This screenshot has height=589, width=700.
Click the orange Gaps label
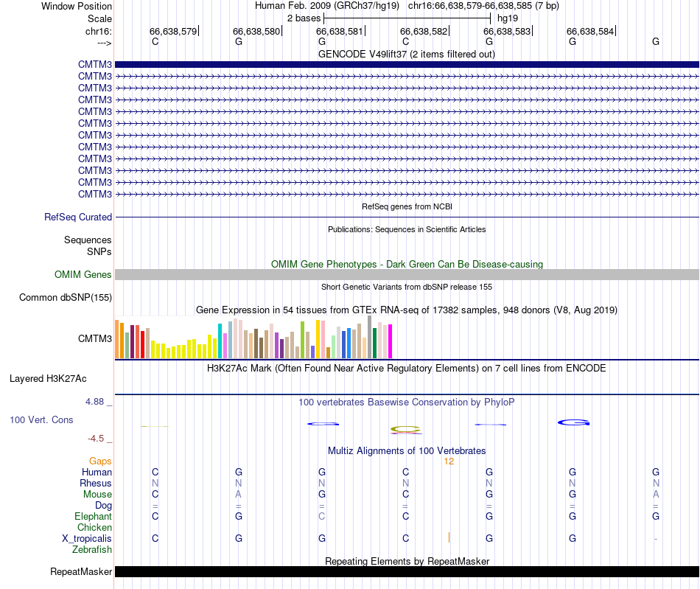(x=100, y=461)
